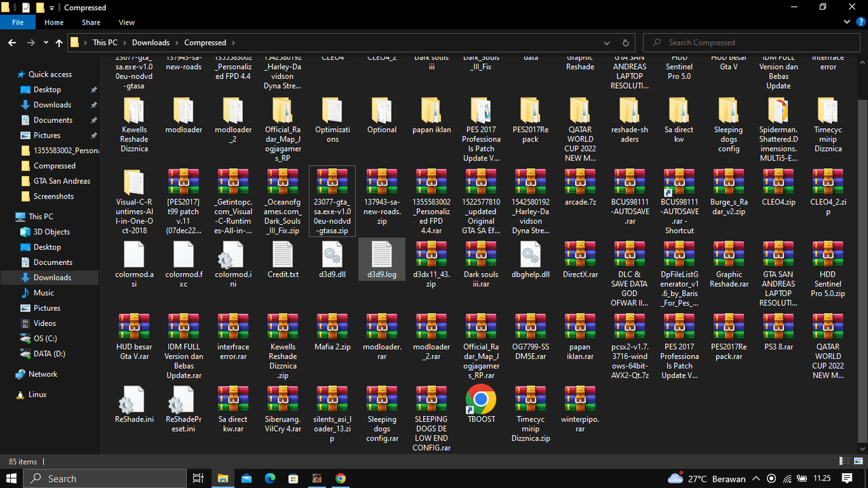The height and width of the screenshot is (488, 868).
Task: Select Videos under This PC
Action: [x=45, y=323]
